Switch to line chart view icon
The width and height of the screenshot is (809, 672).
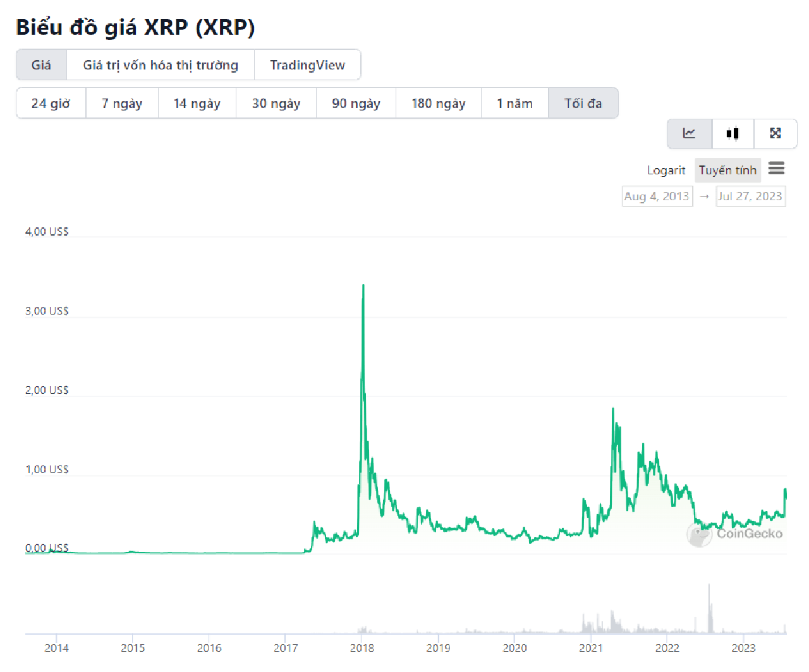point(690,133)
